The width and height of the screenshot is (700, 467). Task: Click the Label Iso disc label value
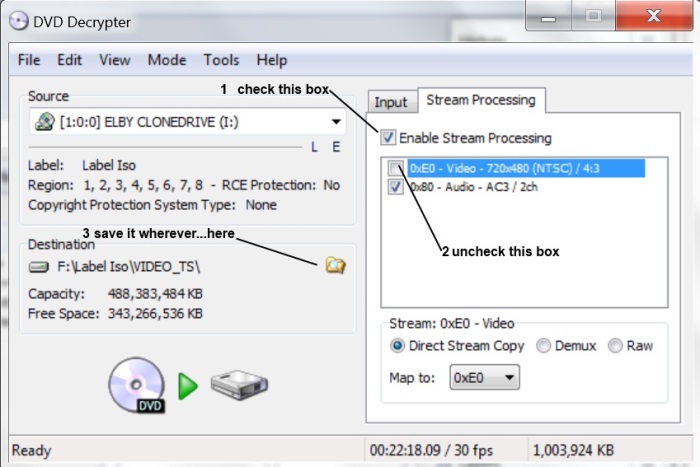(x=109, y=165)
